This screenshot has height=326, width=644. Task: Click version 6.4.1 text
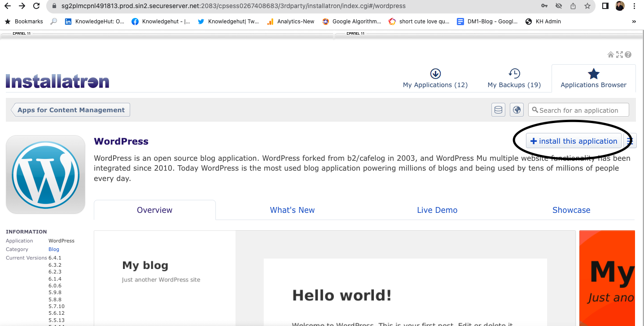[x=55, y=258]
